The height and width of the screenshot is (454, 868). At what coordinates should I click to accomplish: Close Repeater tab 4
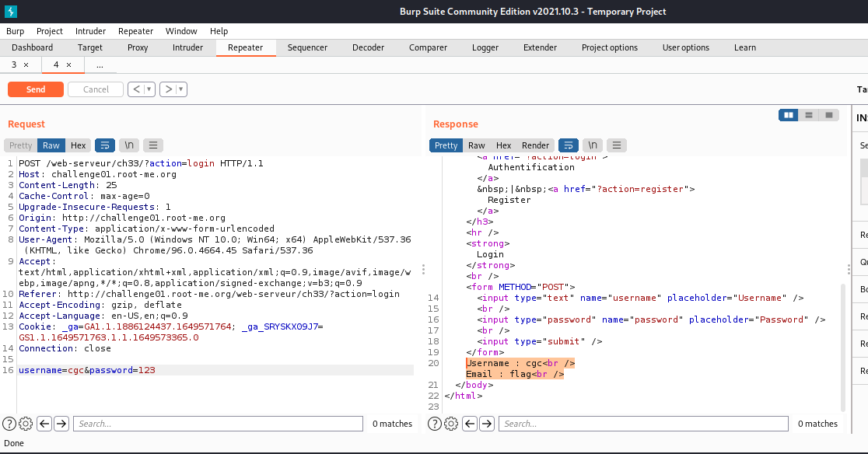pyautogui.click(x=68, y=65)
